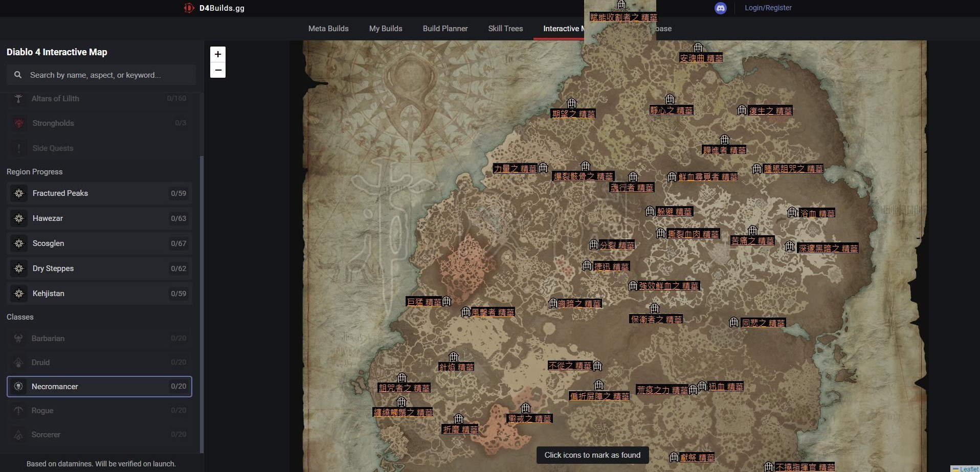
Task: Zoom in the map with plus button
Action: coord(218,54)
